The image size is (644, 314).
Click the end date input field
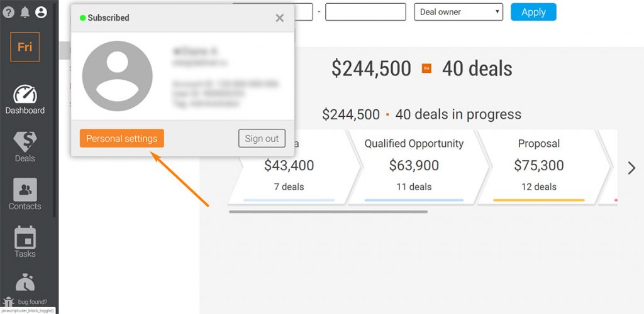pos(365,12)
